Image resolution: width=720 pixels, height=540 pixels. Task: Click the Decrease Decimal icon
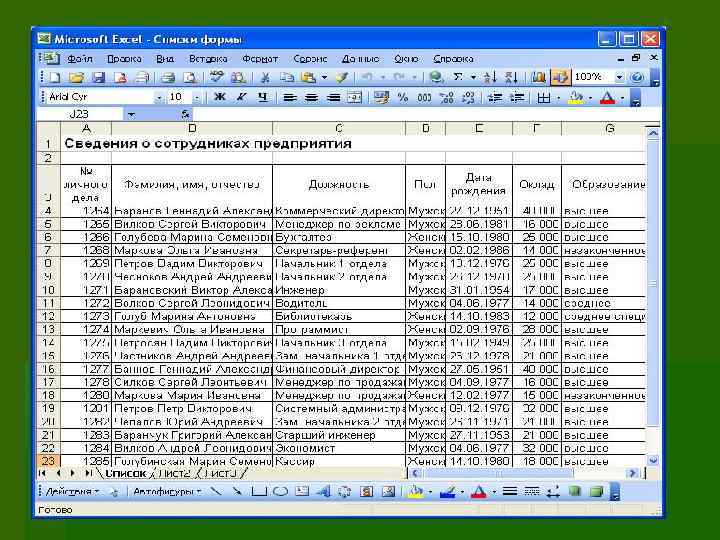468,98
